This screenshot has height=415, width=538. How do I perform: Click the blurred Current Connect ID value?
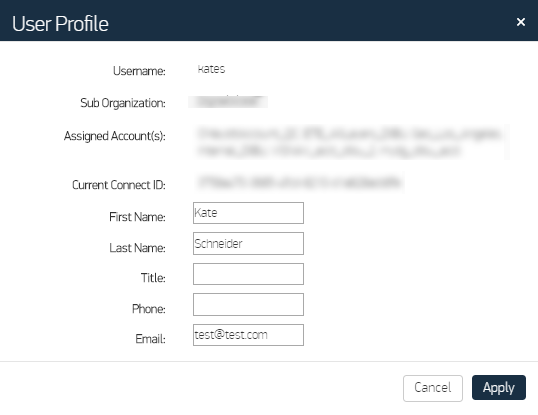[299, 182]
